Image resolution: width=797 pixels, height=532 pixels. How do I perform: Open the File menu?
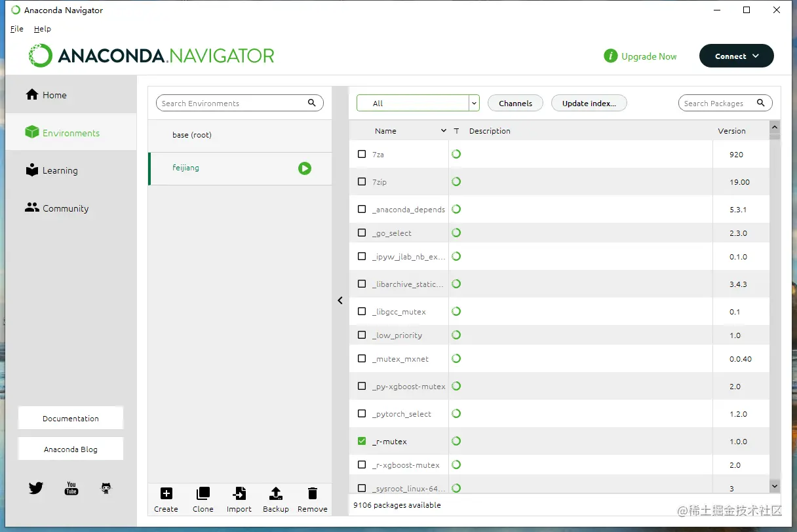(17, 29)
